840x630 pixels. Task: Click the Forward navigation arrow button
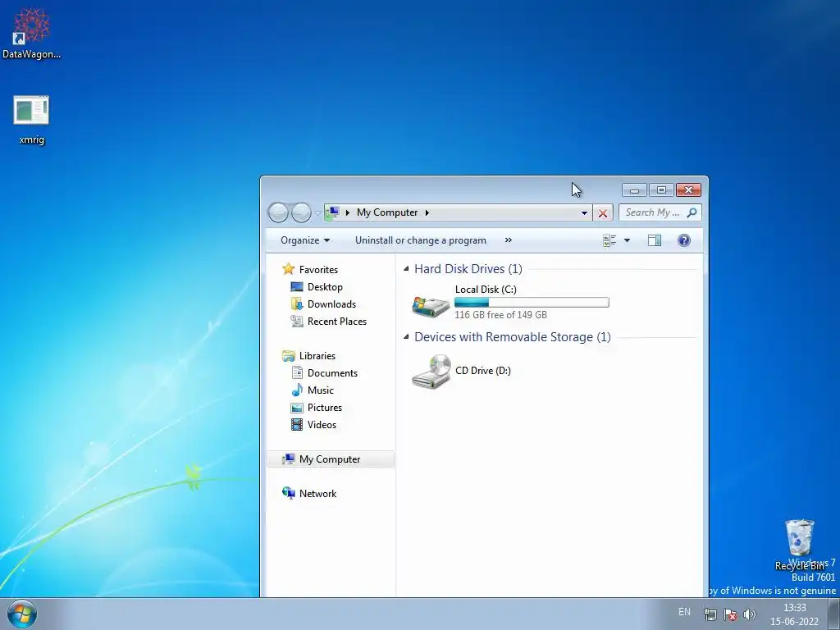click(301, 212)
